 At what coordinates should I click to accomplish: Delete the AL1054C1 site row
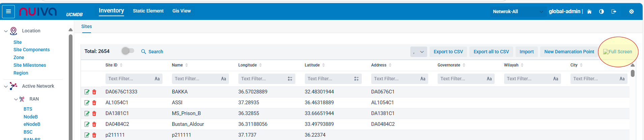coord(94,103)
